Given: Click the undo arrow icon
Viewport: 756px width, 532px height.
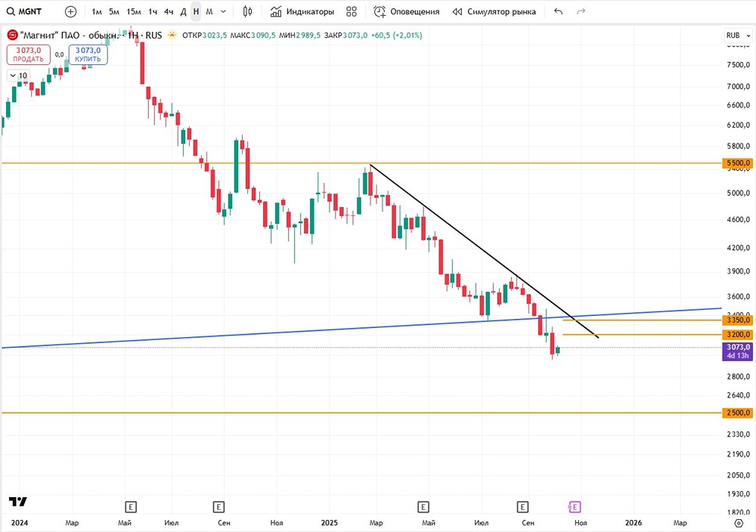Looking at the screenshot, I should coord(558,12).
